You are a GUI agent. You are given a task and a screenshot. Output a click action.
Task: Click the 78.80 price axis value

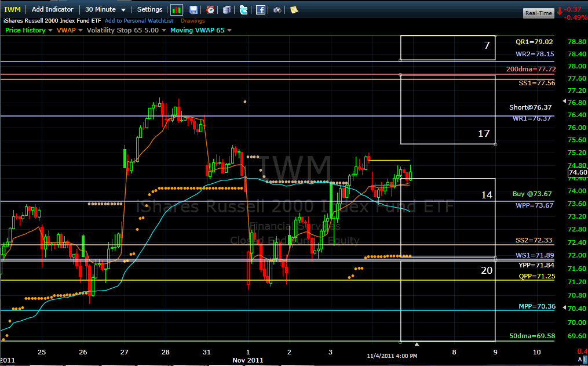click(577, 42)
